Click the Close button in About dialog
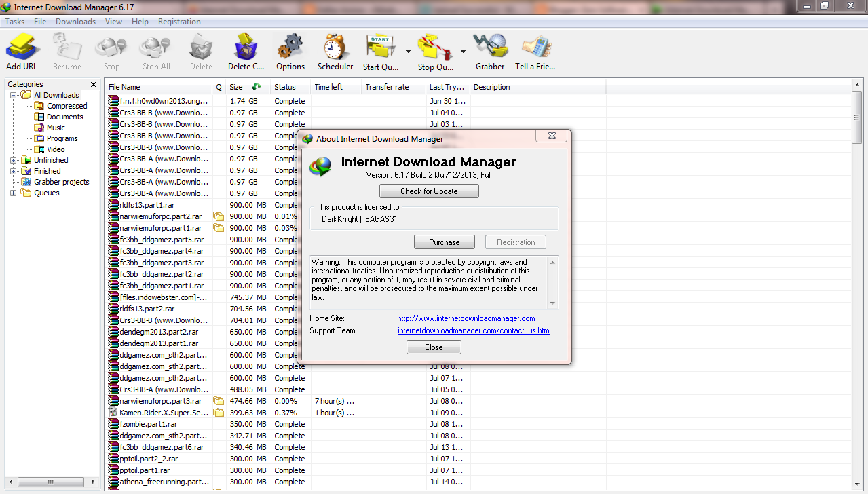 coord(434,347)
